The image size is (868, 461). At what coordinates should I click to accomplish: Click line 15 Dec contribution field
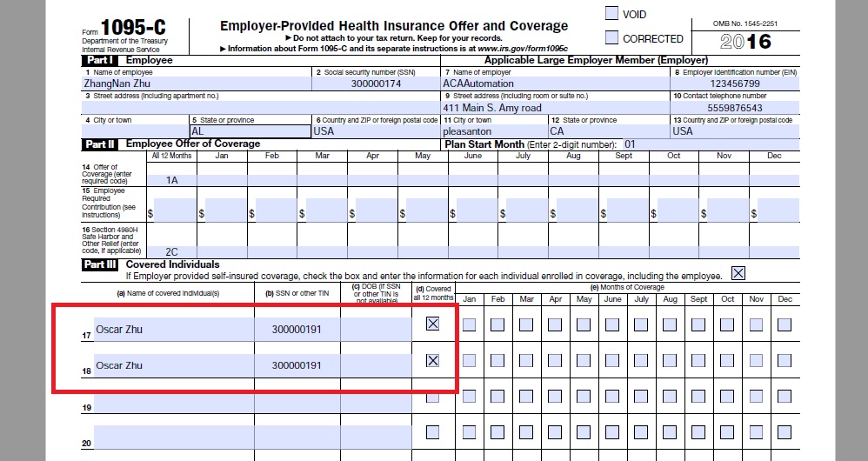tap(778, 210)
